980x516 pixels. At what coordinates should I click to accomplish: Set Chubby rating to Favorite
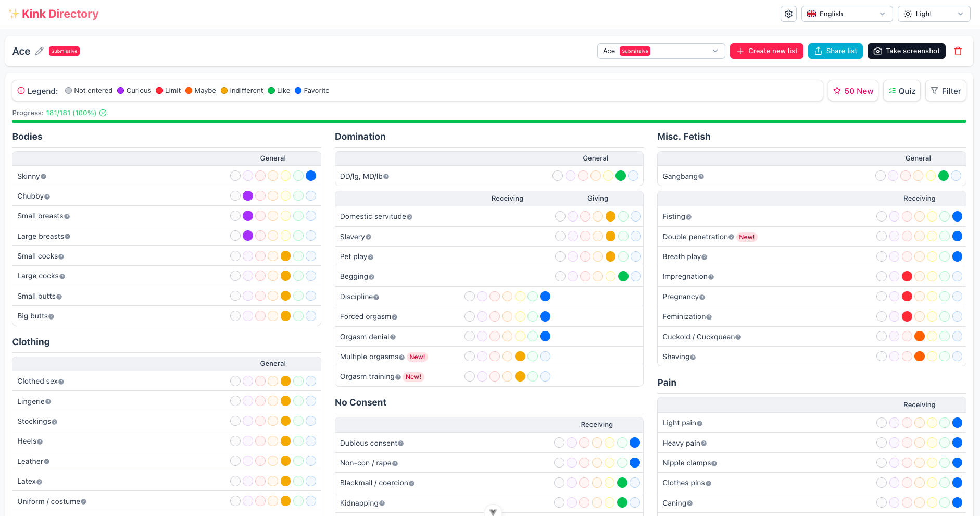[311, 196]
